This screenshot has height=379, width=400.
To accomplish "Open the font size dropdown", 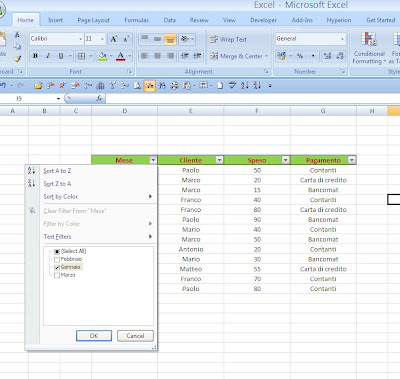I will click(102, 39).
